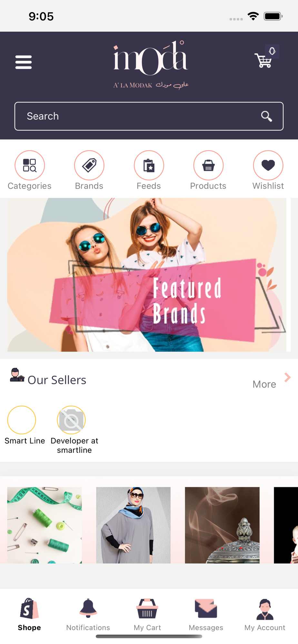Open the sewing supplies category thumbnail
Image resolution: width=298 pixels, height=644 pixels.
(x=45, y=525)
